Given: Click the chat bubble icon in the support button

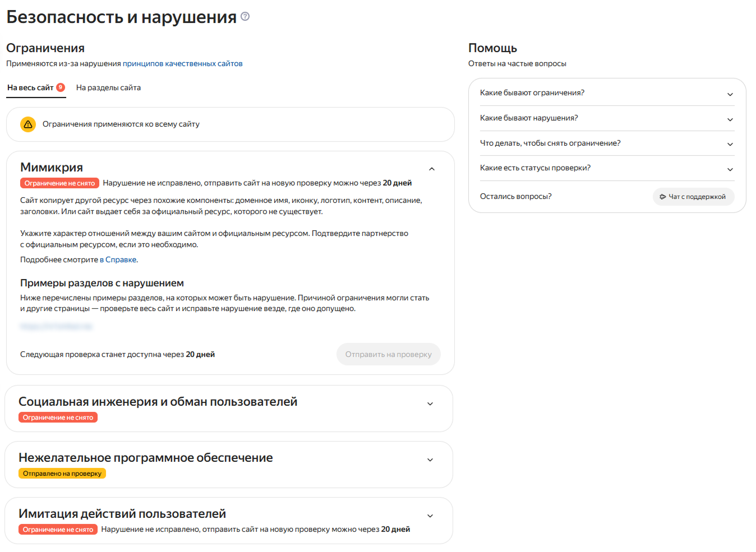Looking at the screenshot, I should [x=663, y=197].
